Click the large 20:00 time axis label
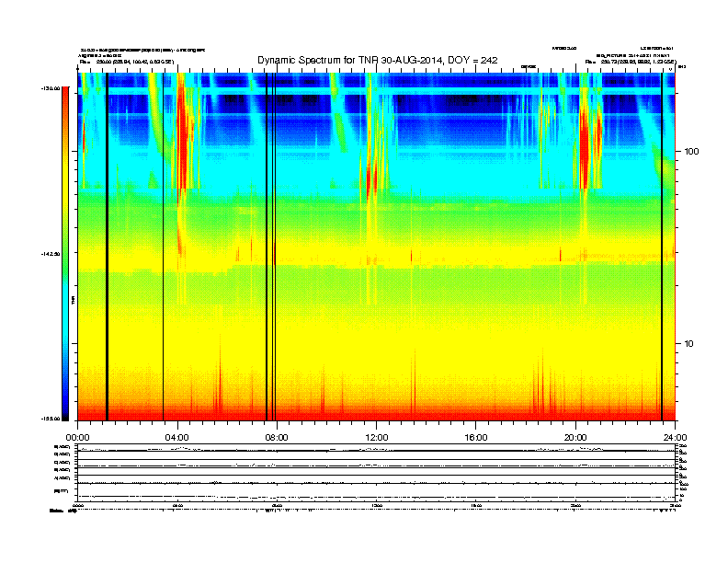 click(x=575, y=438)
